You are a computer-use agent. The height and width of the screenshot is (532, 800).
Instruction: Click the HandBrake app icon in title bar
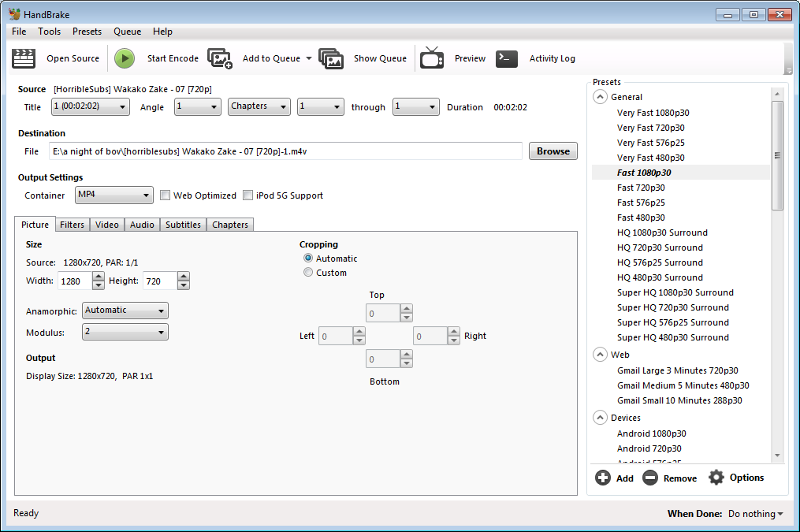pyautogui.click(x=14, y=14)
